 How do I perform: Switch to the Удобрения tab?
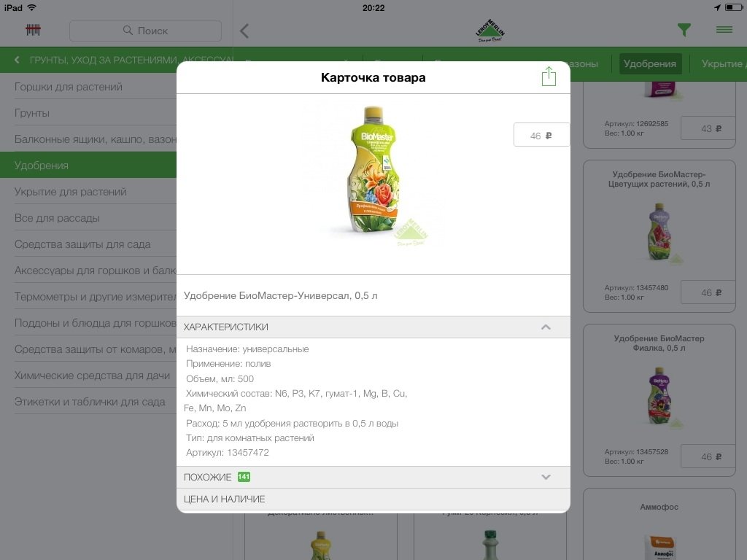tap(650, 64)
